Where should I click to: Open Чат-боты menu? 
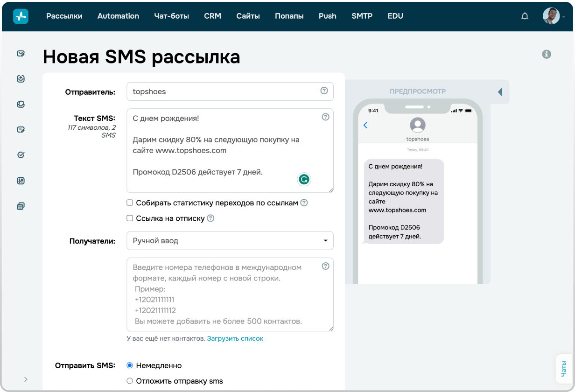[x=171, y=16]
